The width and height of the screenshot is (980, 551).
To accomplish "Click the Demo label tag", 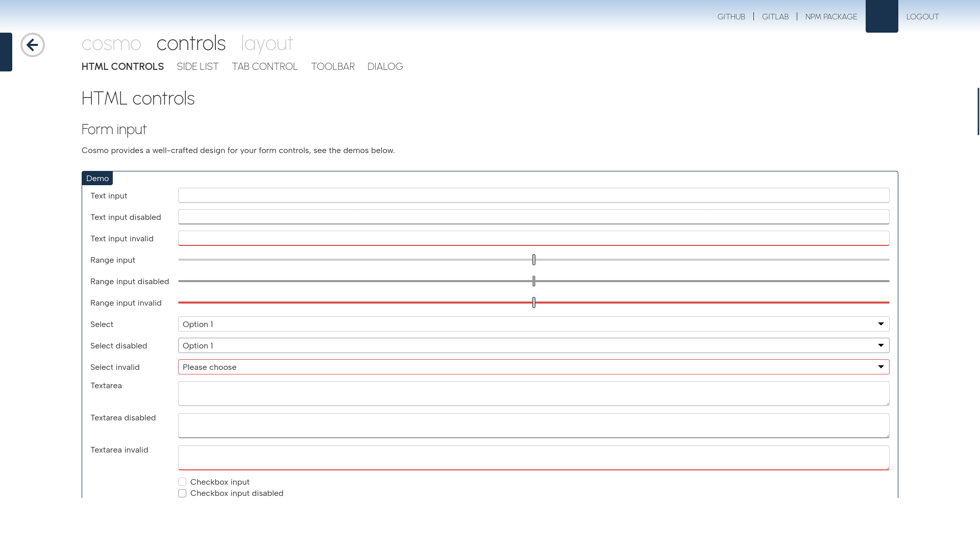I will click(97, 178).
